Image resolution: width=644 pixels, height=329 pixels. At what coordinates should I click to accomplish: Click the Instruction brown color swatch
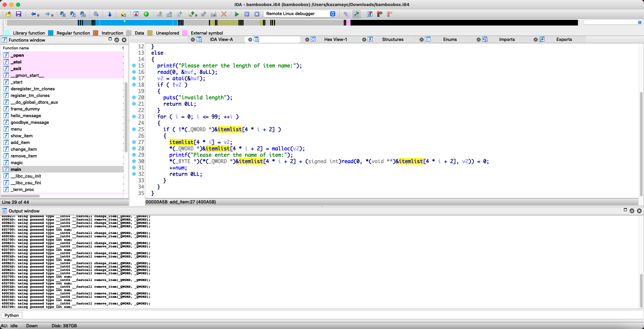point(96,33)
